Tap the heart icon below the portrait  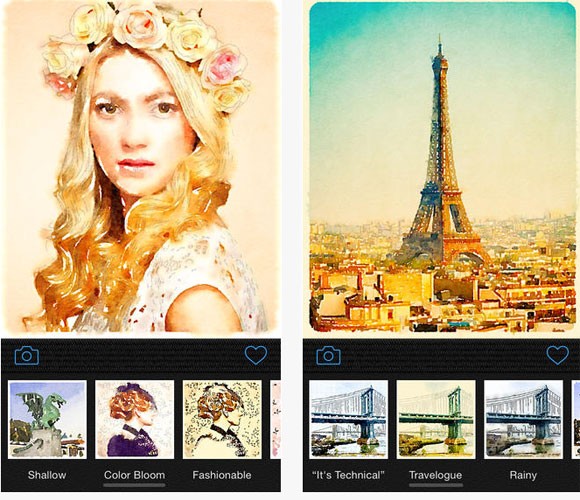pos(256,355)
